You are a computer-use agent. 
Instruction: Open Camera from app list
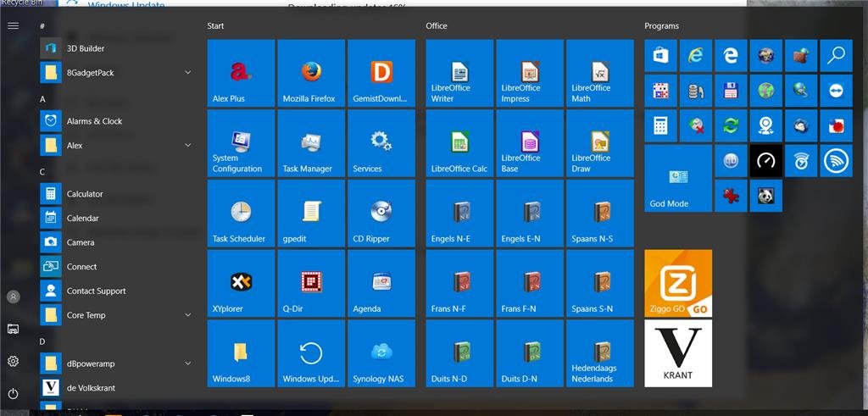point(116,242)
